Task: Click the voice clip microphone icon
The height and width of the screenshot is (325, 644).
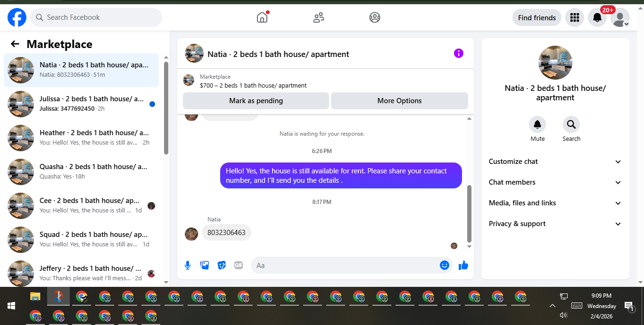Action: click(188, 265)
